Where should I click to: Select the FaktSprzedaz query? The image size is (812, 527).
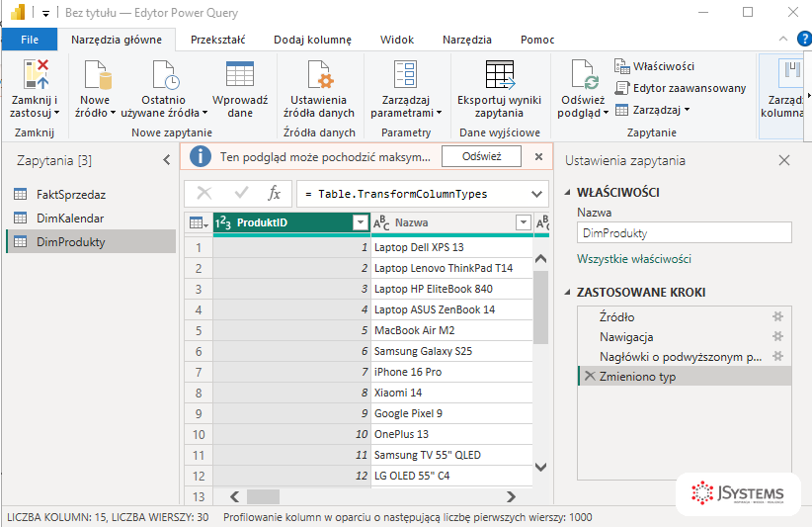pos(91,195)
